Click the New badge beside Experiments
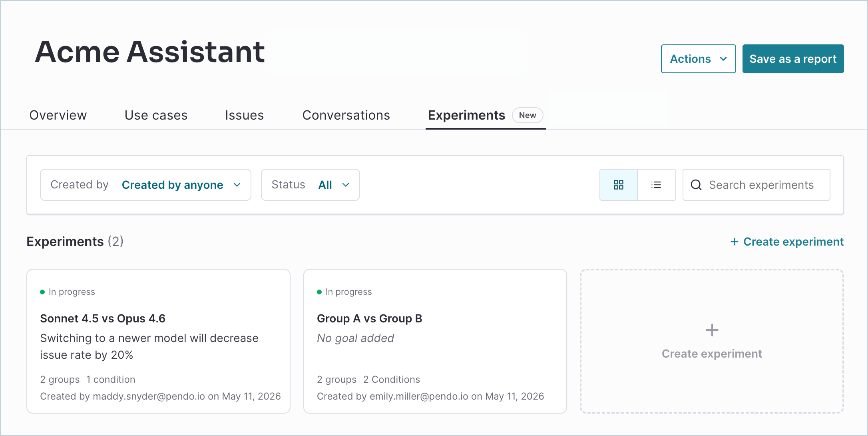The image size is (868, 436). [528, 115]
